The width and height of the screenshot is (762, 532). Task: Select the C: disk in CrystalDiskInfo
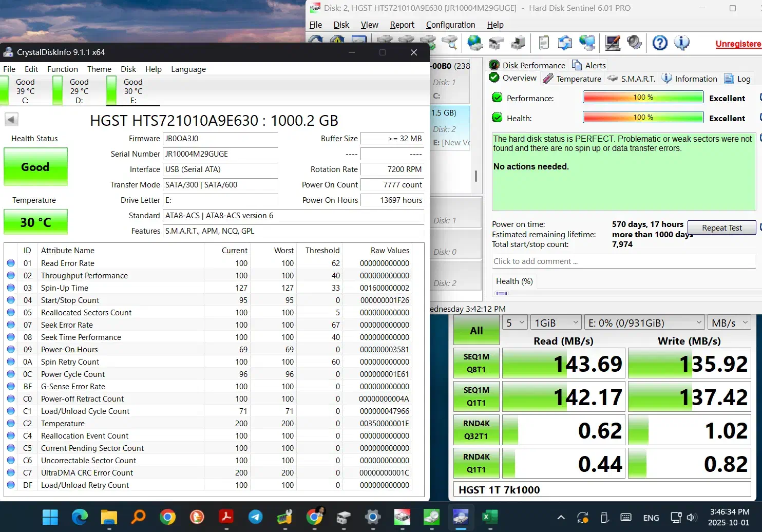(x=25, y=91)
